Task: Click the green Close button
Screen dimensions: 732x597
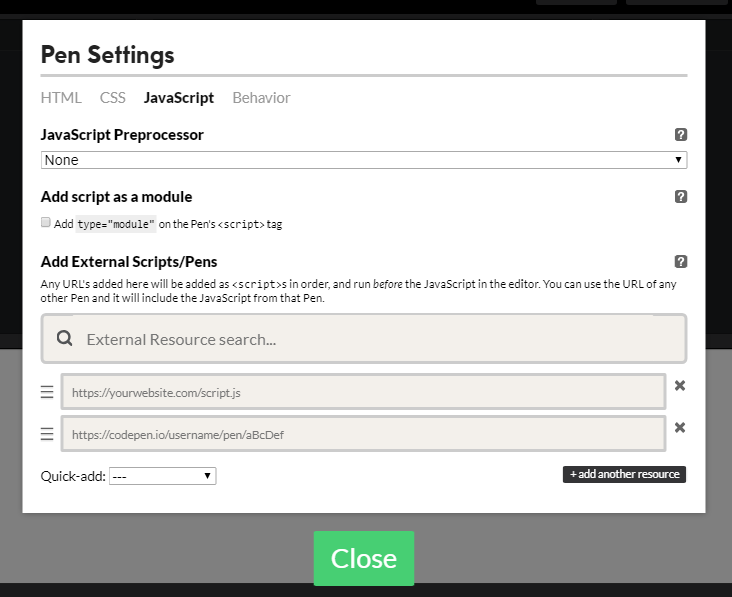Action: click(x=363, y=558)
